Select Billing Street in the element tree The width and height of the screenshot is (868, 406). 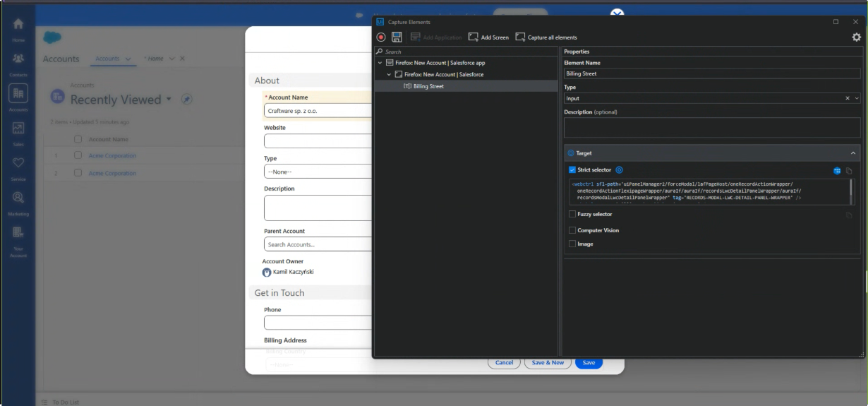(429, 86)
